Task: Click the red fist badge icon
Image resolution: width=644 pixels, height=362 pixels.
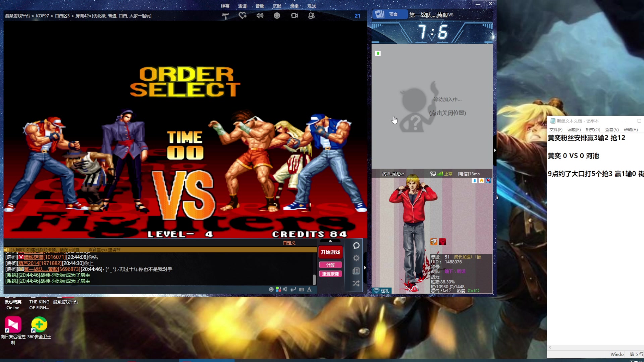Action: [x=442, y=242]
